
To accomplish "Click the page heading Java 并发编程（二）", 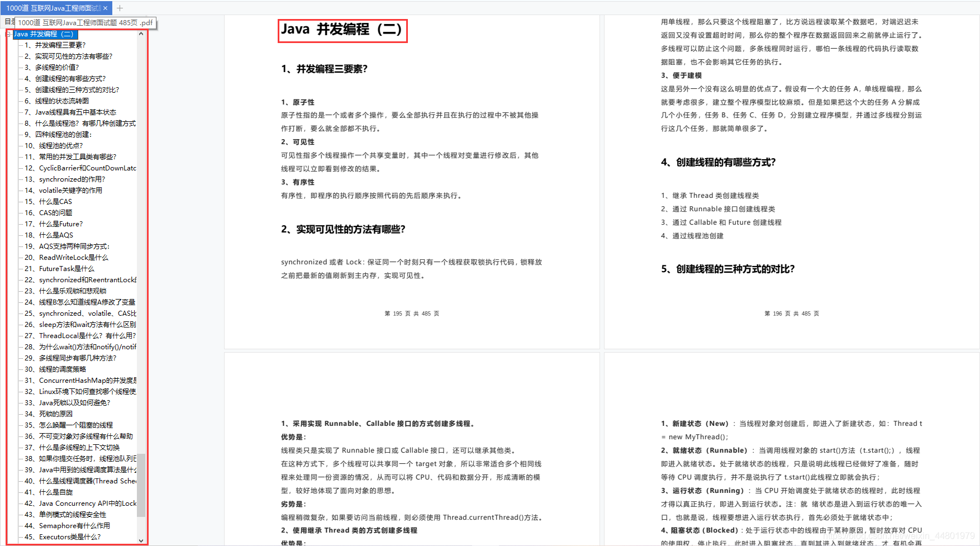I will pyautogui.click(x=342, y=30).
